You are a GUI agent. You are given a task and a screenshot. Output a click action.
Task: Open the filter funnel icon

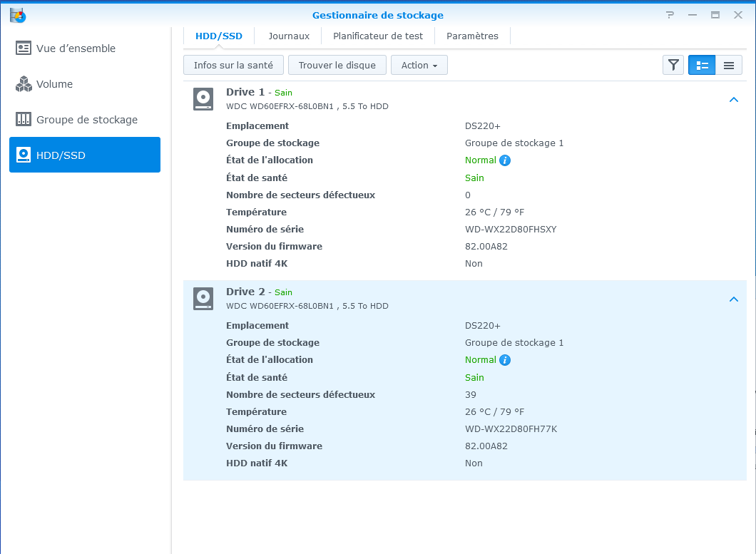(x=673, y=66)
